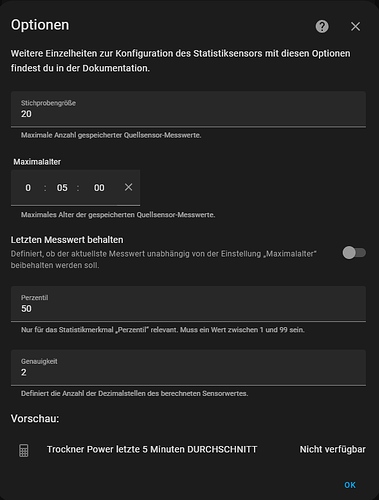Click helper text below Genauigkeit field
Image resolution: width=379 pixels, height=500 pixels.
134,394
